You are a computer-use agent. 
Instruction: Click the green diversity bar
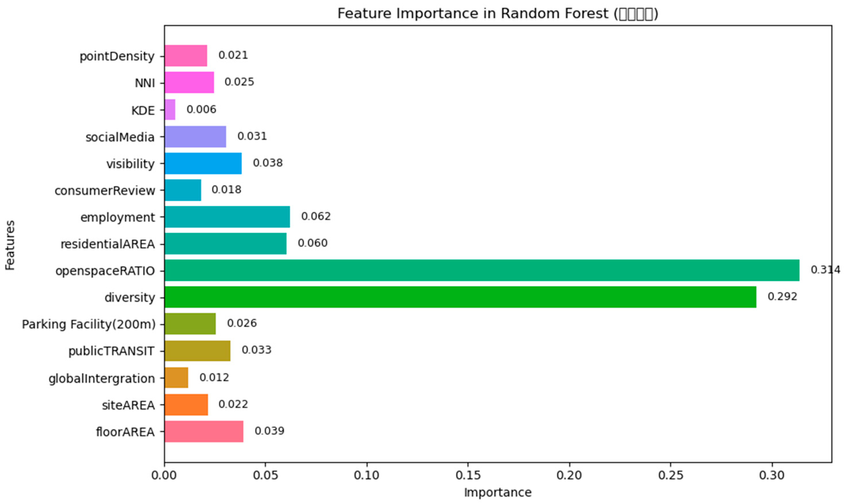460,297
